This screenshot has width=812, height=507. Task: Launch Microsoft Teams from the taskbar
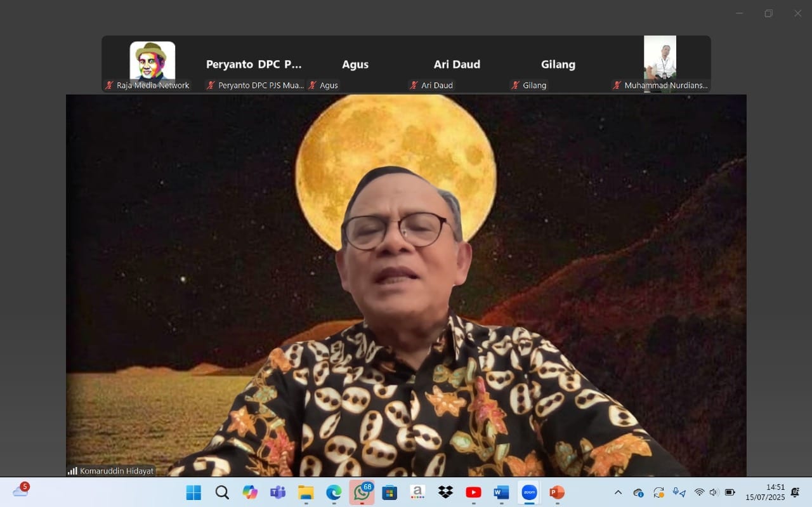277,492
